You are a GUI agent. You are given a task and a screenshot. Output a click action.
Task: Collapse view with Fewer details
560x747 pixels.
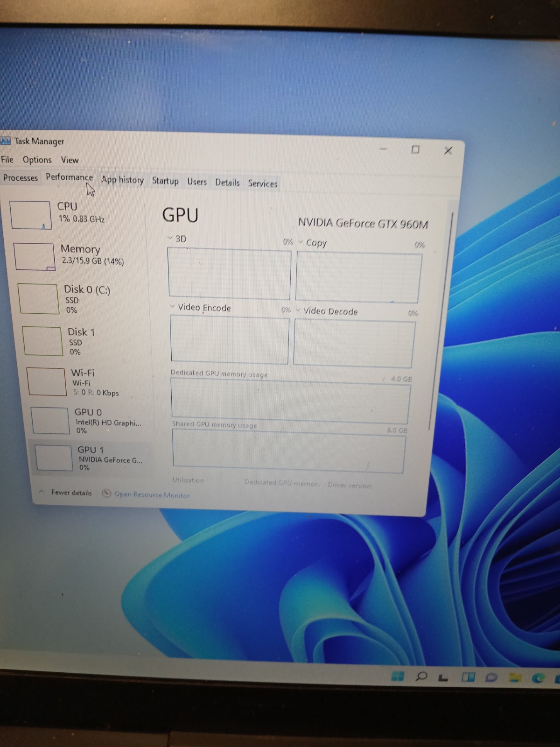tap(66, 493)
